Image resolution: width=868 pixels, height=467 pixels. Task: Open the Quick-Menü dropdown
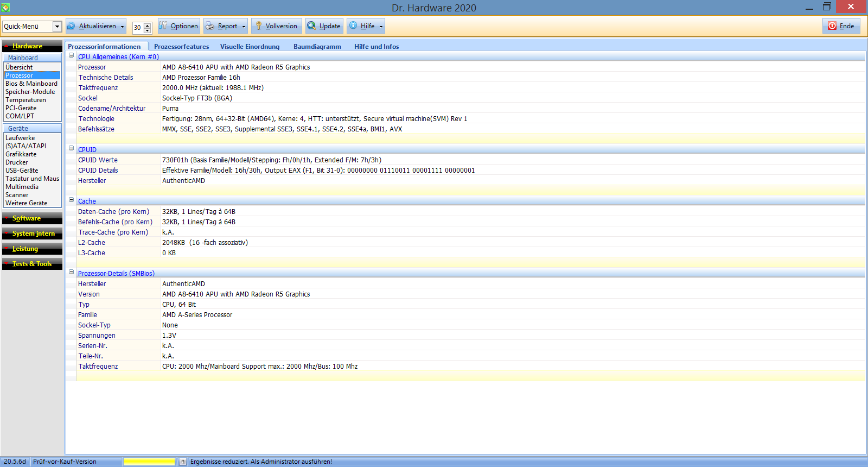point(57,26)
